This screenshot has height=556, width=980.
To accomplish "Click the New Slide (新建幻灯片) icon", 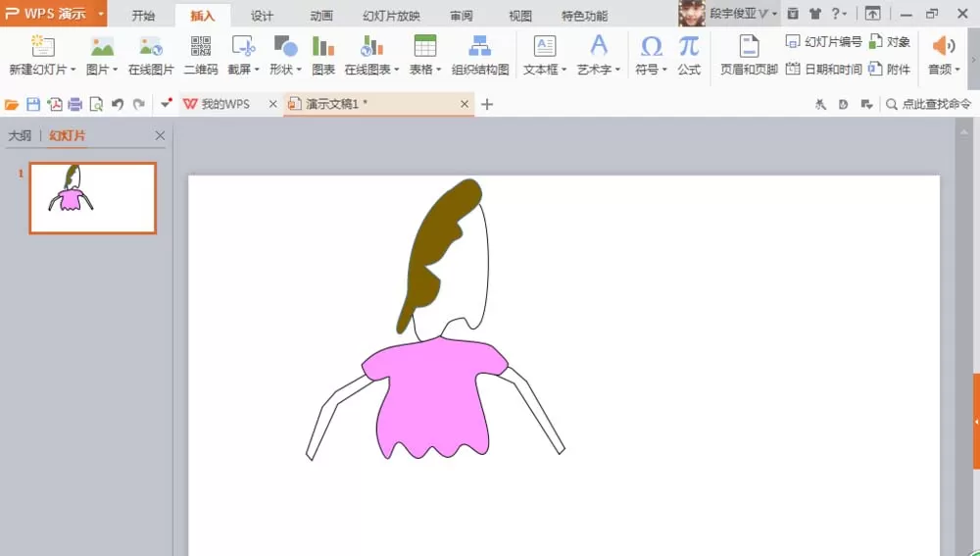I will tap(42, 46).
